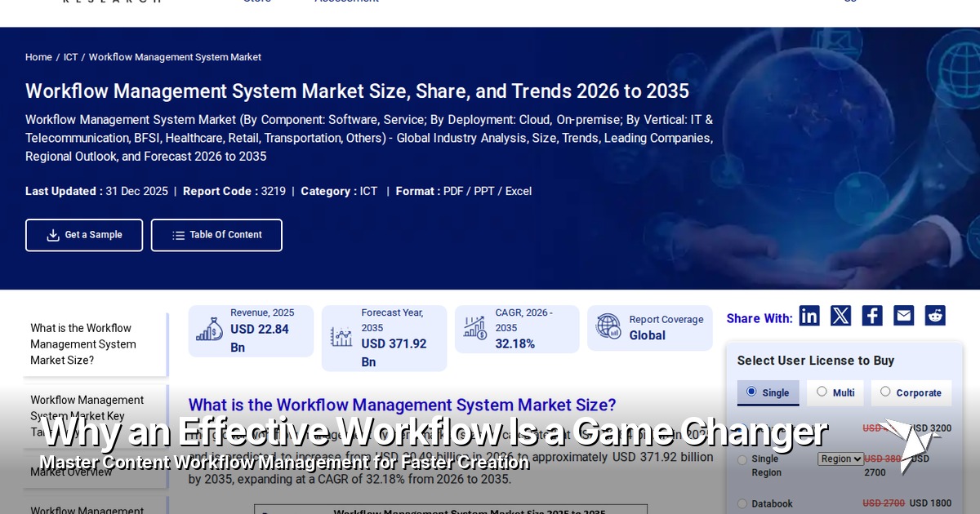Share report via email icon
The image size is (980, 514).
pyautogui.click(x=903, y=316)
